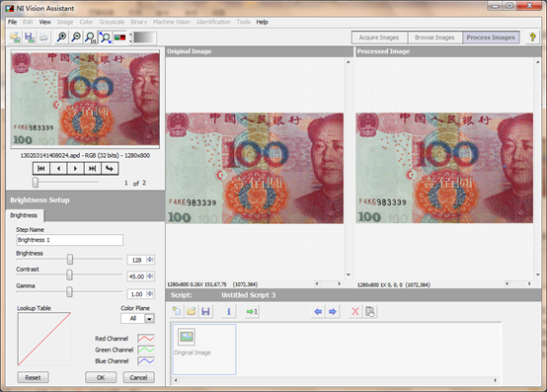Toggle the Red Channel curve button
Screen dimensions: 547x392
[146, 339]
